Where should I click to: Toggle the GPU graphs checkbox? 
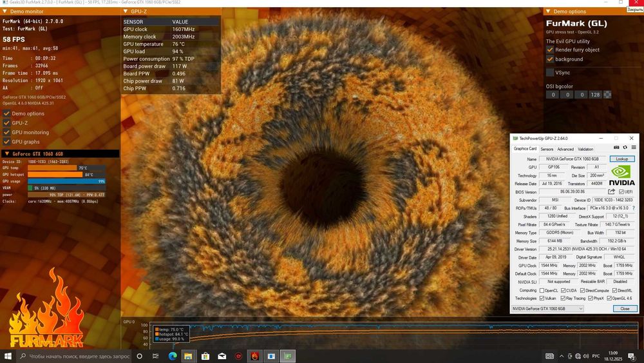6,142
